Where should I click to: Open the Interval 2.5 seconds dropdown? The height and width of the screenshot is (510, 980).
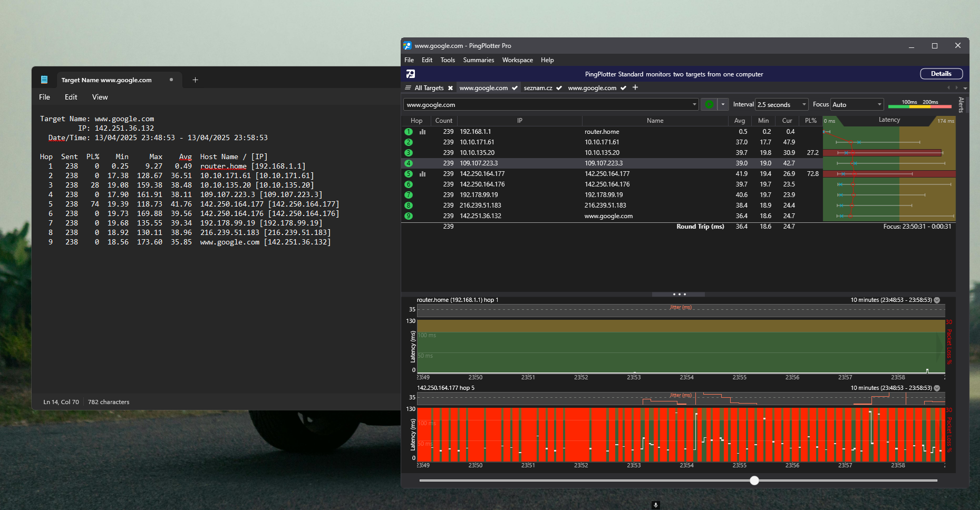pyautogui.click(x=782, y=104)
